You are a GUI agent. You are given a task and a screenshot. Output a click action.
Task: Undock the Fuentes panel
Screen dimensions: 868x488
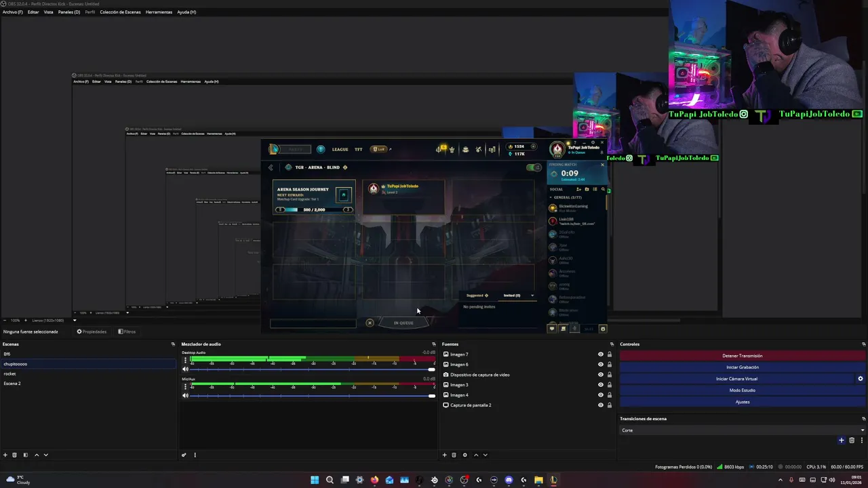[611, 344]
